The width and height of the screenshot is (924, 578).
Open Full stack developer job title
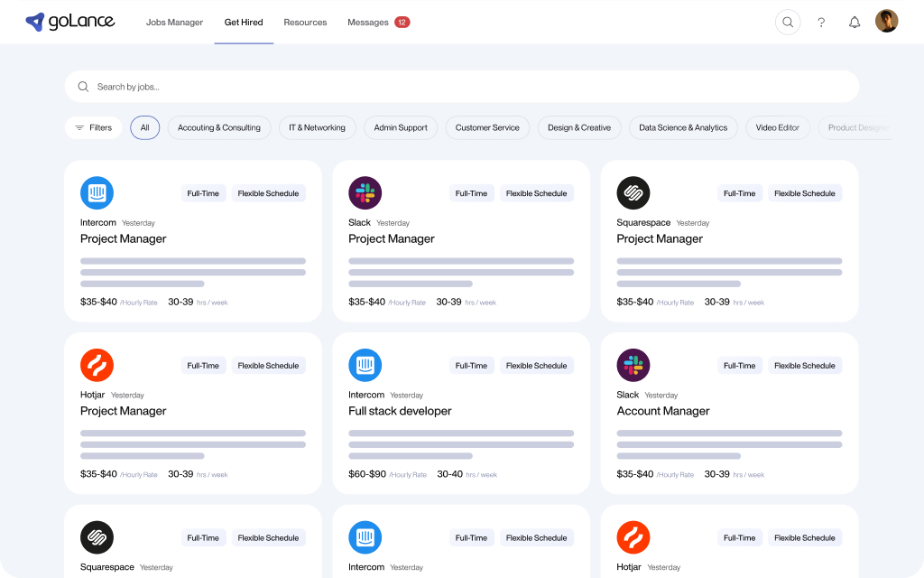tap(400, 411)
